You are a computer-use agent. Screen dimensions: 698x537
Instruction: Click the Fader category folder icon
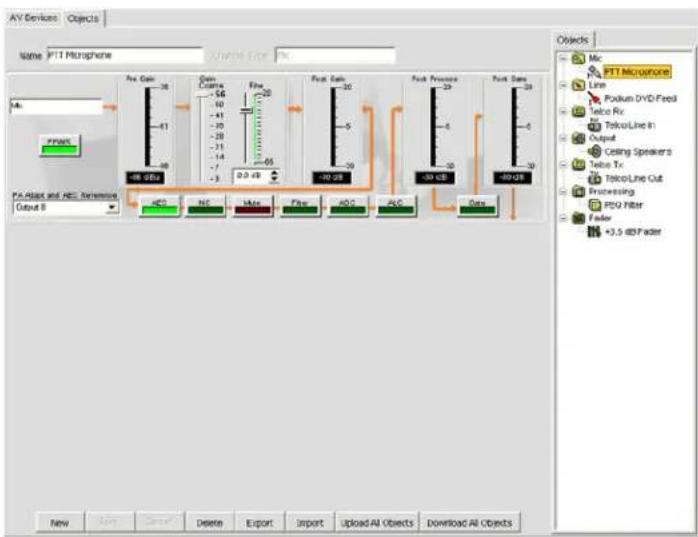pos(578,218)
